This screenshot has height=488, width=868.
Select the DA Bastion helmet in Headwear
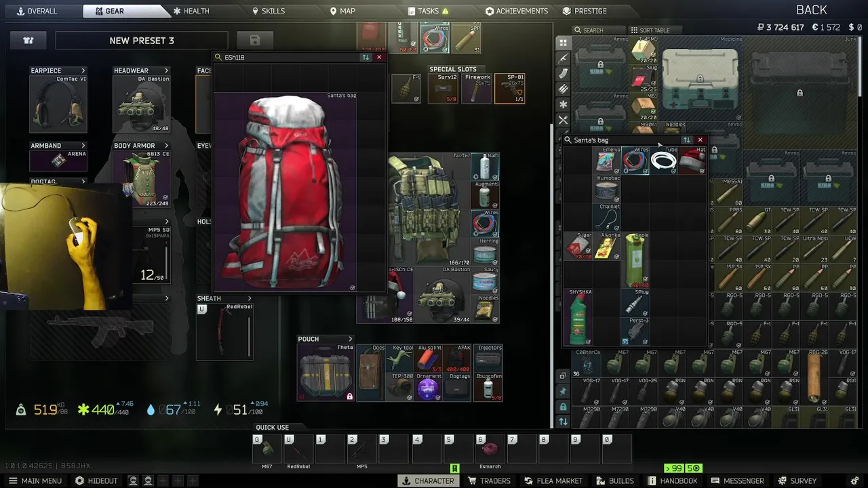(x=141, y=104)
